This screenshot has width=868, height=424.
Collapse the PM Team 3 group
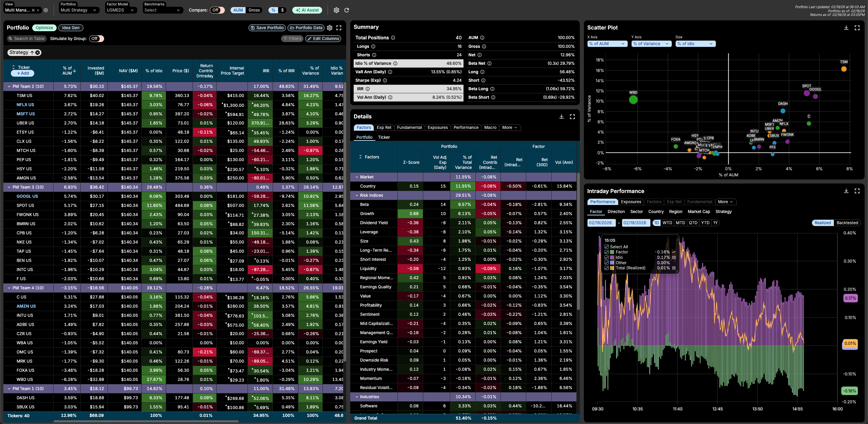(x=9, y=187)
